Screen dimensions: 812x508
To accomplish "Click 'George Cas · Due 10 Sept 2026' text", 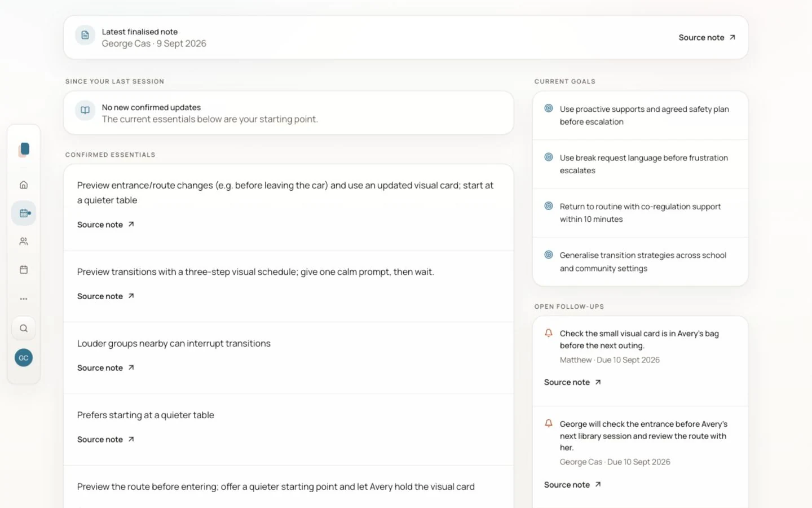I will click(x=615, y=462).
